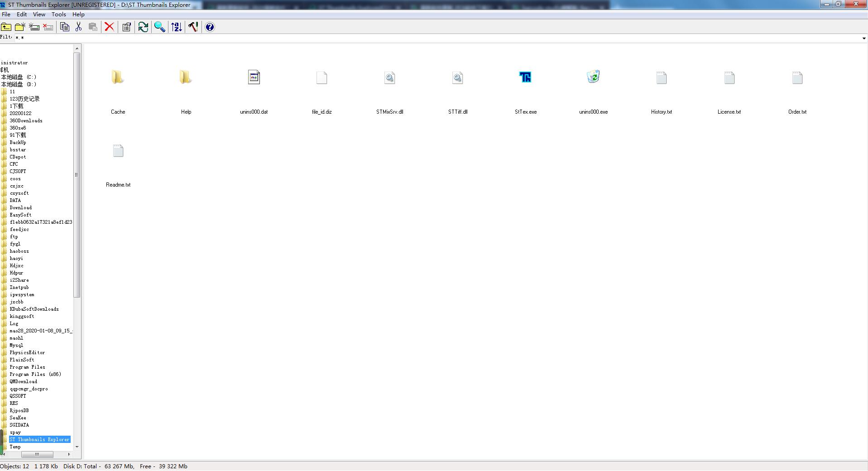This screenshot has height=471, width=868.
Task: Select Program Files (x86) in tree
Action: pyautogui.click(x=35, y=375)
